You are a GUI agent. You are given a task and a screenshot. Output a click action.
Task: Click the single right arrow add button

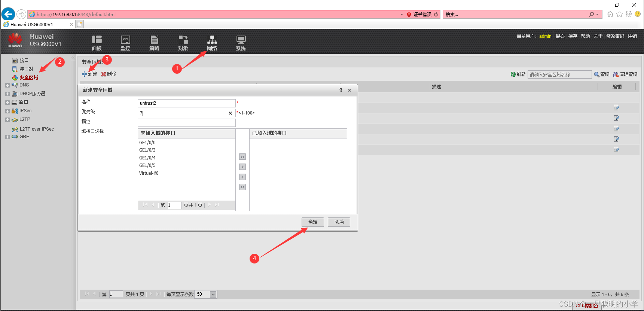(x=242, y=167)
